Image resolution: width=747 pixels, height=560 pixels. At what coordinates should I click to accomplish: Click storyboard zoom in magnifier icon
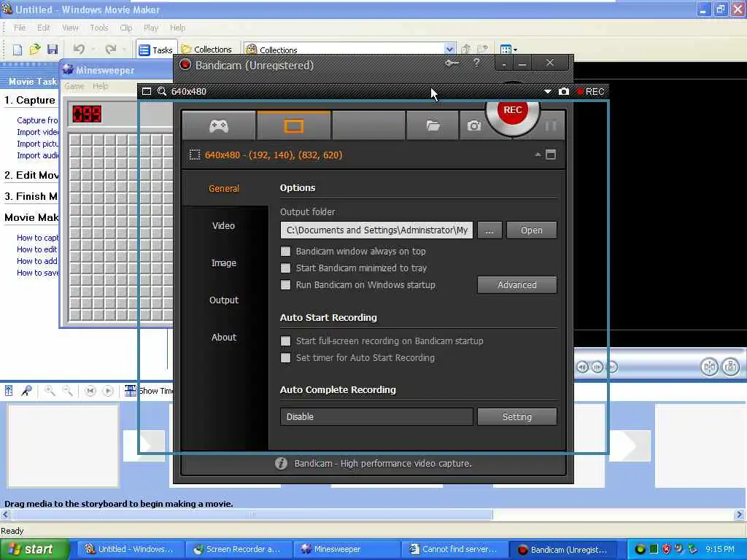(50, 391)
